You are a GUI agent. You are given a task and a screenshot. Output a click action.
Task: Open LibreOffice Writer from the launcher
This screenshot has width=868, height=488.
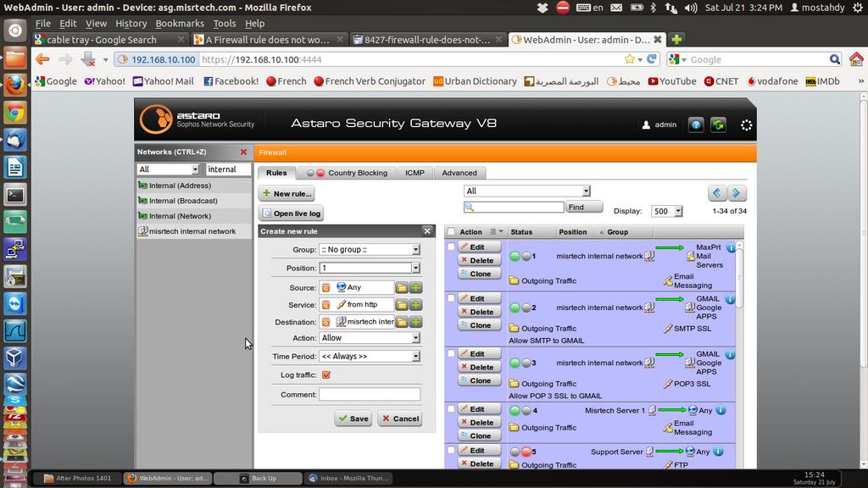coord(15,167)
